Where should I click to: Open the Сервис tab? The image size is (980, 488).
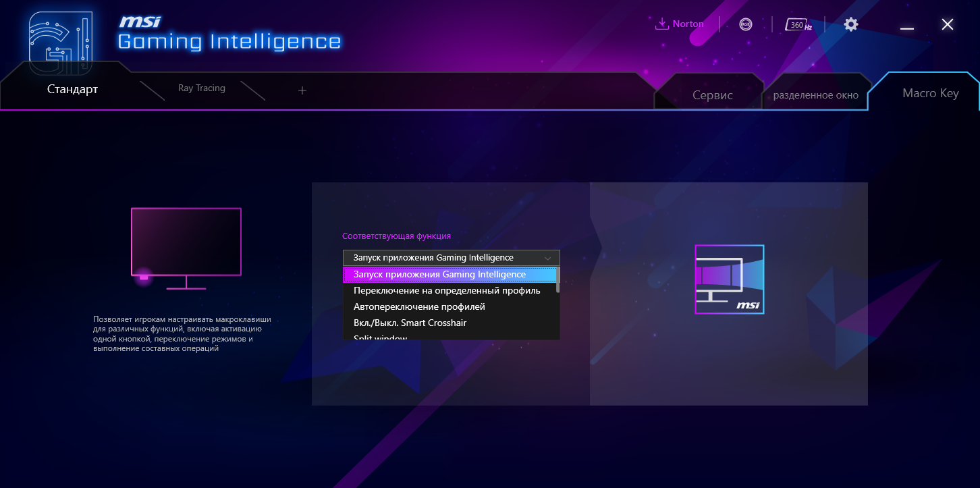click(713, 95)
